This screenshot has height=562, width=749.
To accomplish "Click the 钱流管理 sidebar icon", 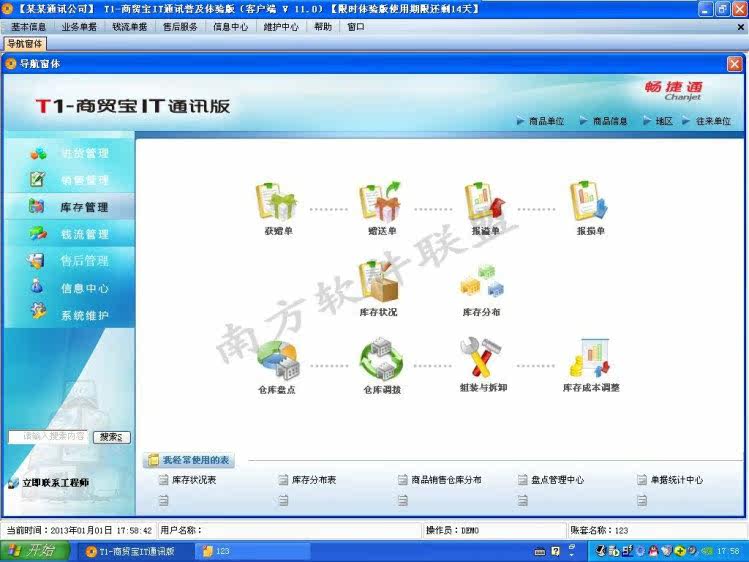I will click(x=38, y=233).
